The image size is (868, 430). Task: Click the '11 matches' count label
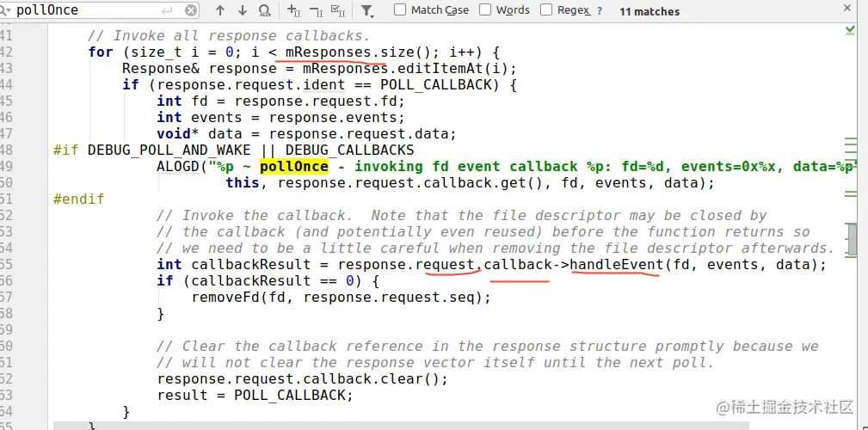(649, 11)
